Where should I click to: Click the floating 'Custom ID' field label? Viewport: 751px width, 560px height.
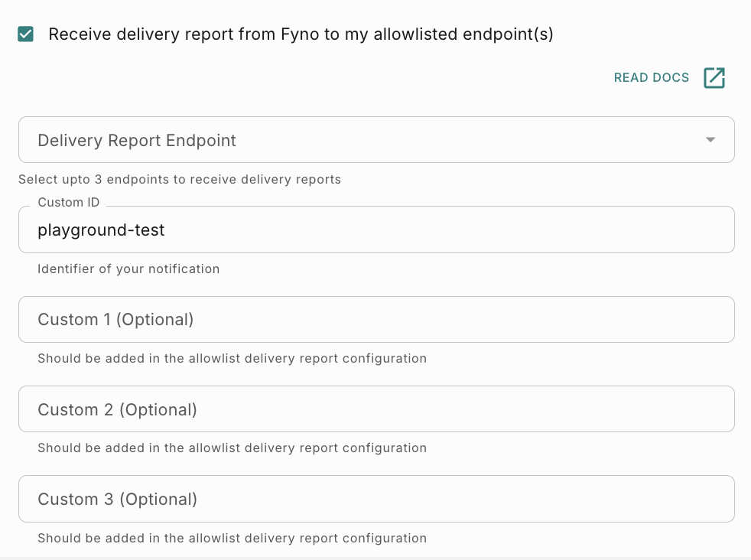tap(69, 203)
